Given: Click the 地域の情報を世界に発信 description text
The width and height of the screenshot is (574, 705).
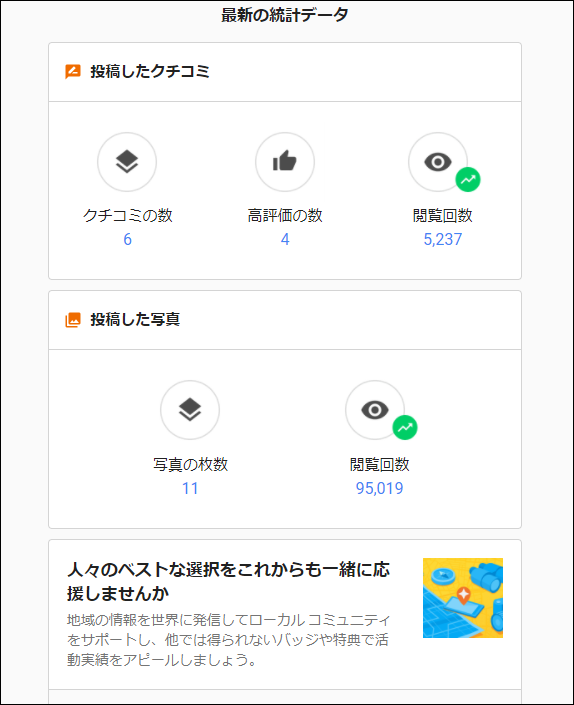Looking at the screenshot, I should click(x=228, y=640).
